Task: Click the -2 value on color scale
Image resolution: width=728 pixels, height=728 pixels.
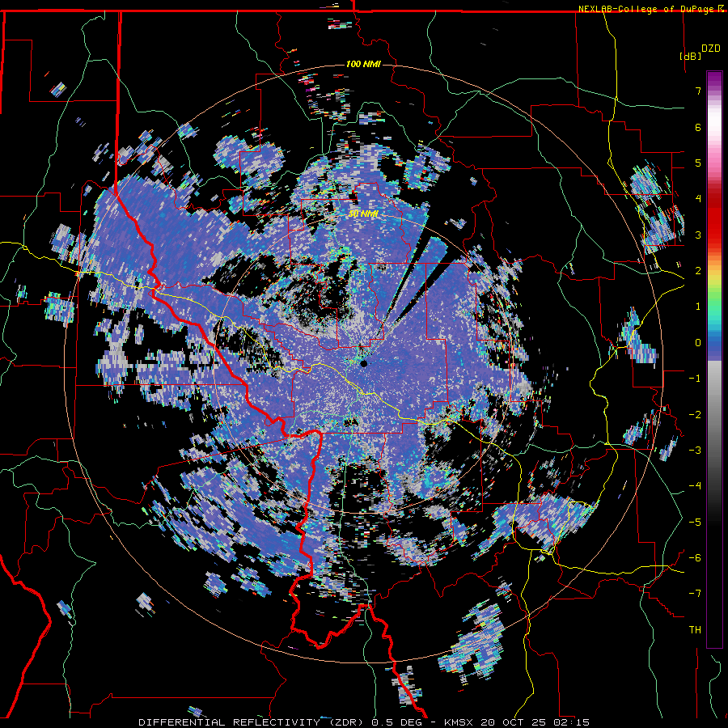Action: pyautogui.click(x=695, y=415)
